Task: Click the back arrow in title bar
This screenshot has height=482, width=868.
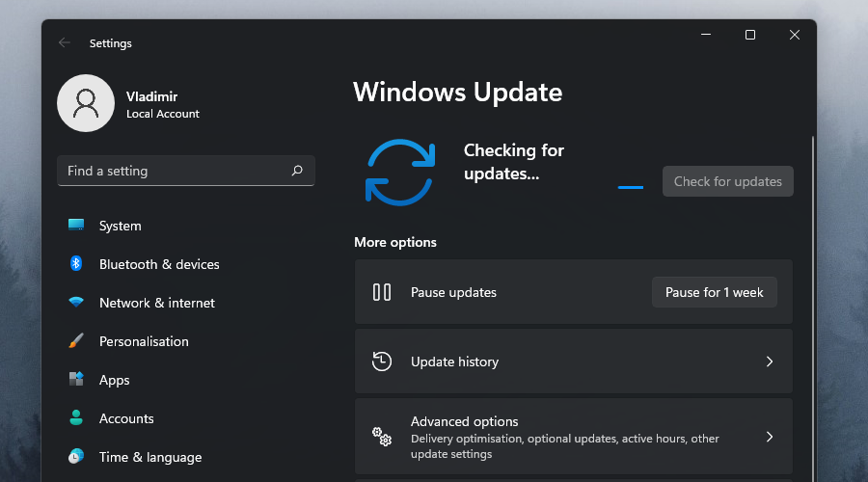Action: point(65,43)
